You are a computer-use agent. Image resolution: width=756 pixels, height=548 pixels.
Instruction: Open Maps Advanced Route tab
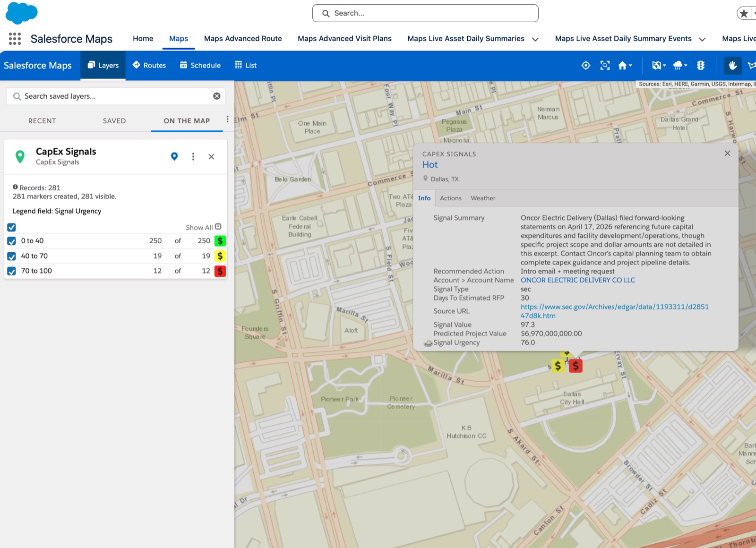pyautogui.click(x=243, y=39)
